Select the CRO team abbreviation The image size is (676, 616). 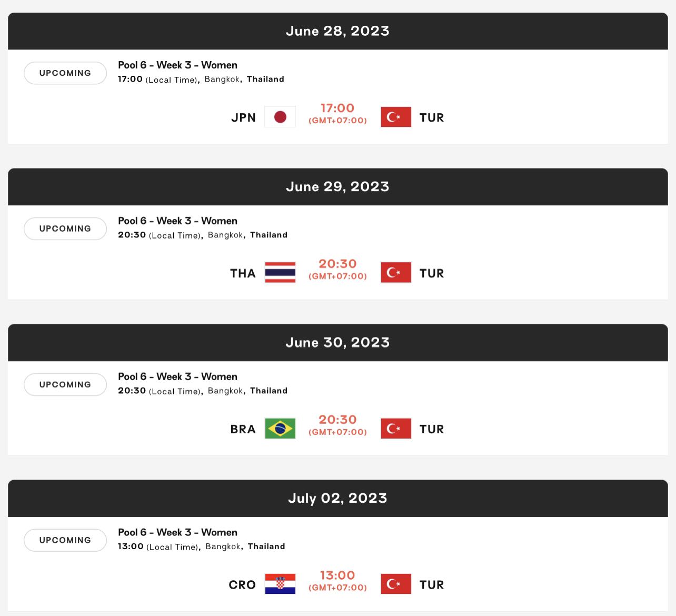(242, 585)
